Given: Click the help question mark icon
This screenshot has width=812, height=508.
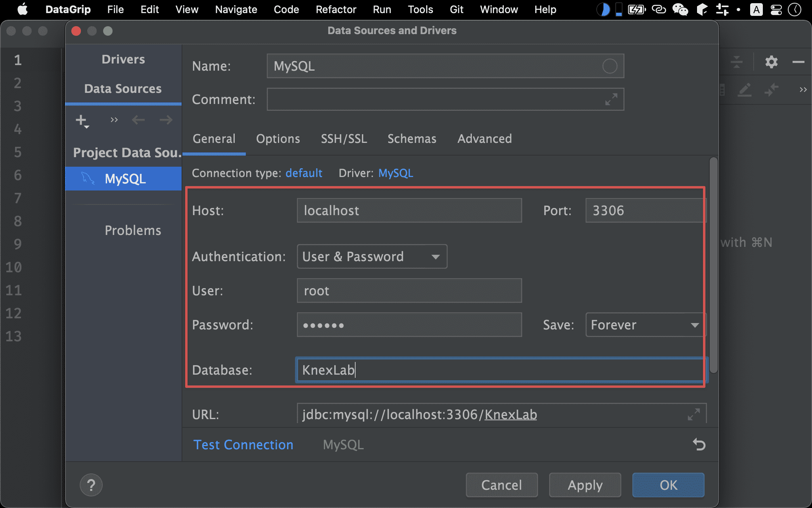Looking at the screenshot, I should pos(92,485).
